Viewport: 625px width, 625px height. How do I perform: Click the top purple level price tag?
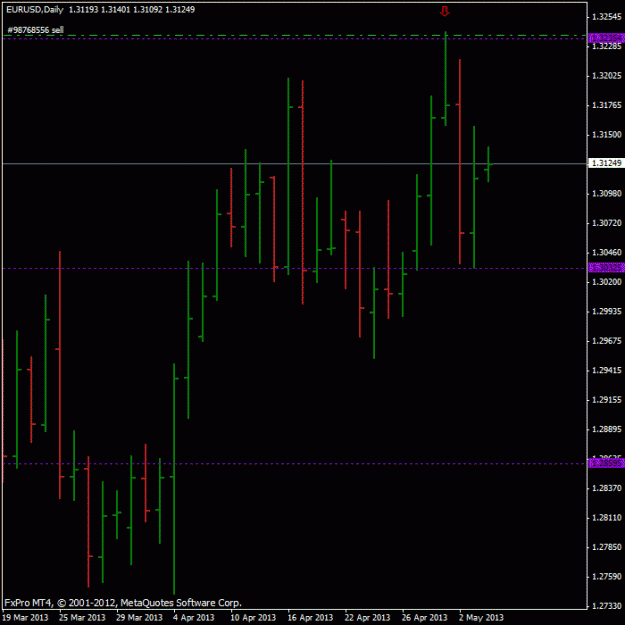point(606,38)
